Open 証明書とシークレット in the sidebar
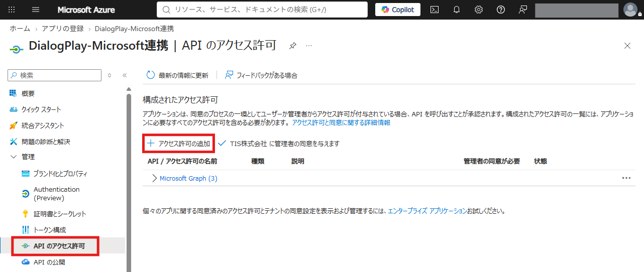 [x=60, y=214]
